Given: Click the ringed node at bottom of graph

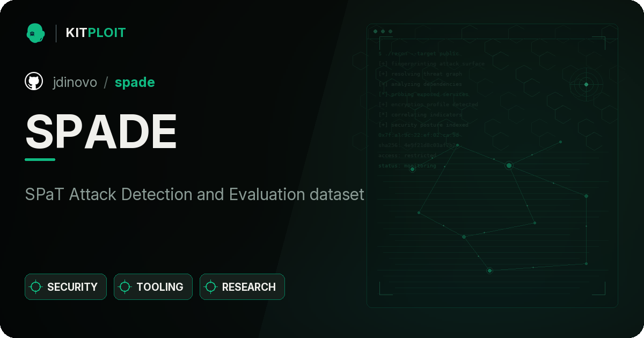Looking at the screenshot, I should (489, 271).
